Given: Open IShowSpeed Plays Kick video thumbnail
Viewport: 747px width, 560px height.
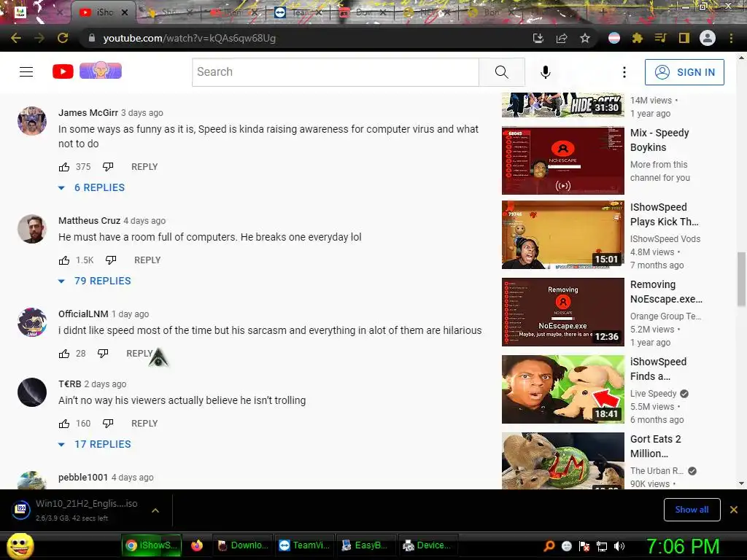Looking at the screenshot, I should (x=562, y=235).
